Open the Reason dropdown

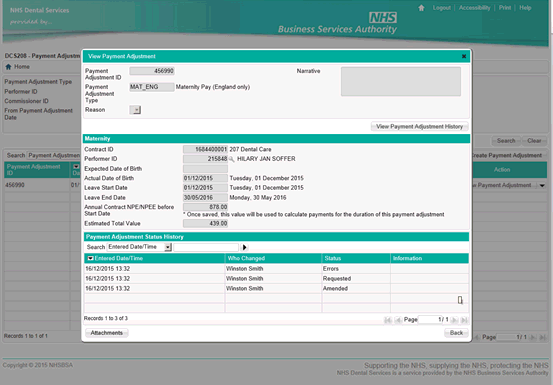pyautogui.click(x=135, y=110)
